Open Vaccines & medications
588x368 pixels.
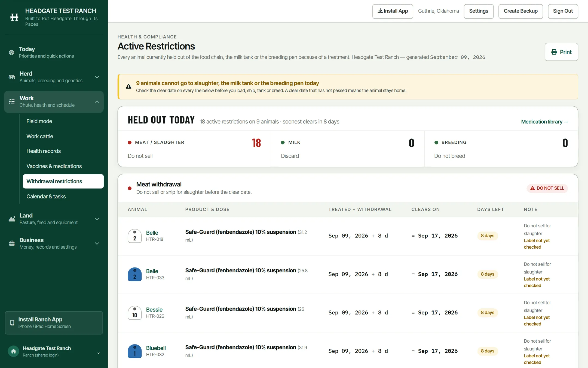[63, 166]
